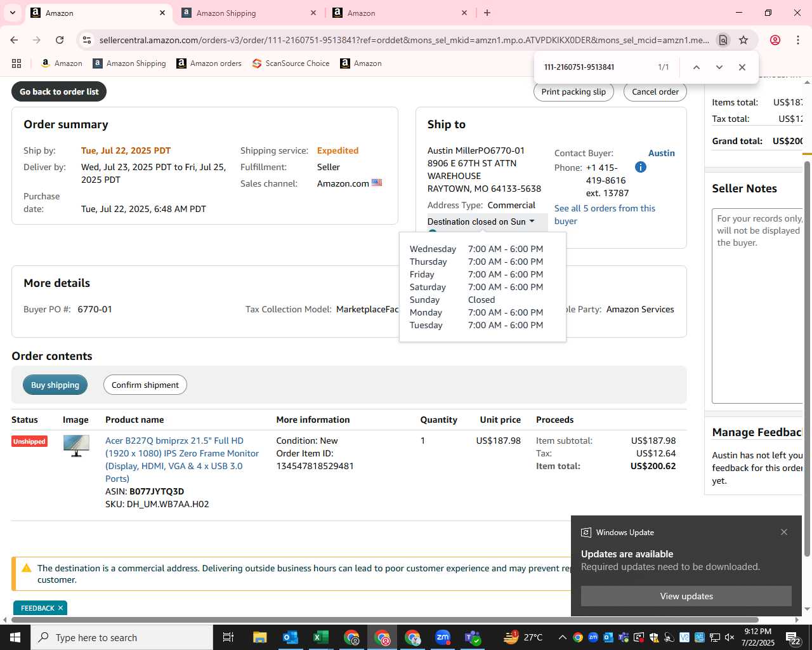Open Zoom from the taskbar
The height and width of the screenshot is (650, 812).
443,637
